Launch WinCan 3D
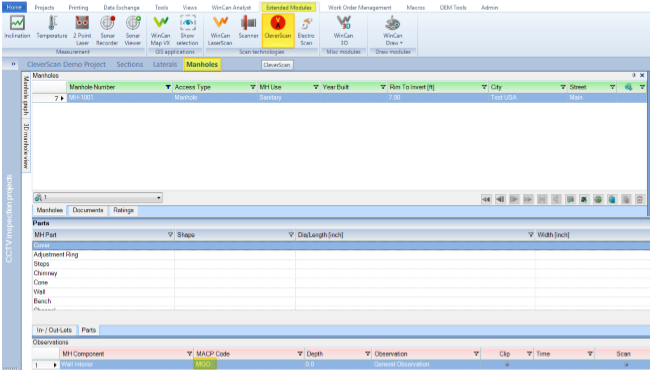Viewport: 651px width, 370px height. click(343, 30)
